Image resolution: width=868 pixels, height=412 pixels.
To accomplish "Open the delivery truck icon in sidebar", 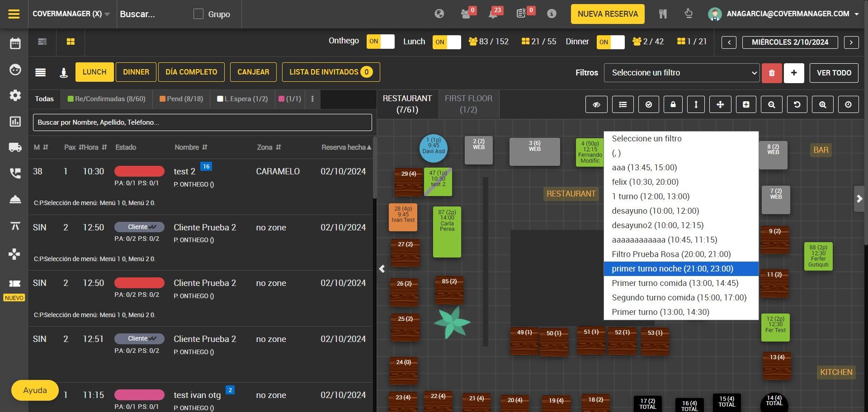I will (x=15, y=147).
